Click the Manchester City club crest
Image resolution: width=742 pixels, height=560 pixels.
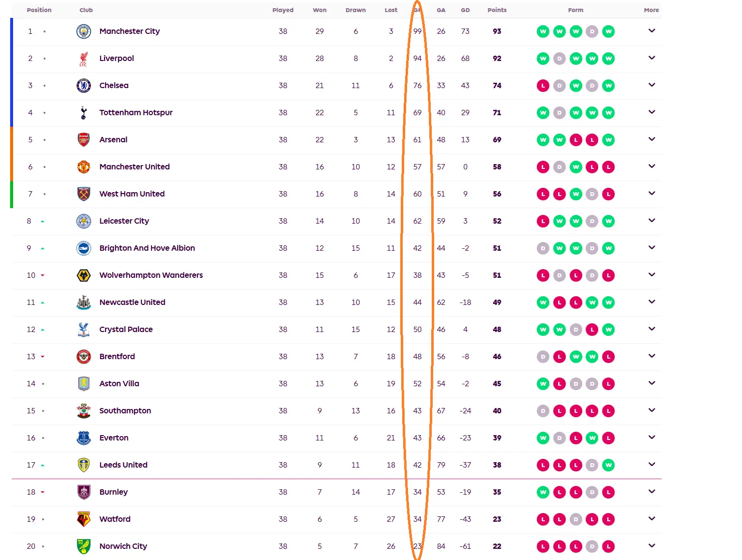(84, 31)
